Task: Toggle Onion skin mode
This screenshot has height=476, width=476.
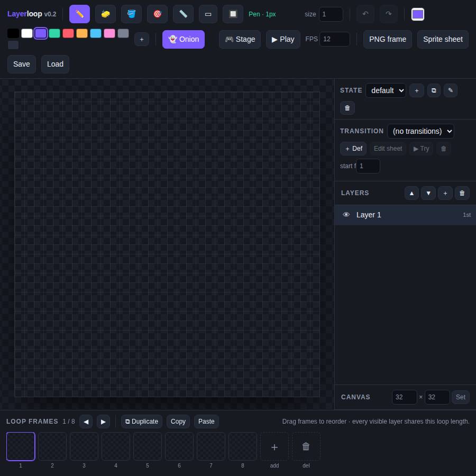Action: (184, 39)
